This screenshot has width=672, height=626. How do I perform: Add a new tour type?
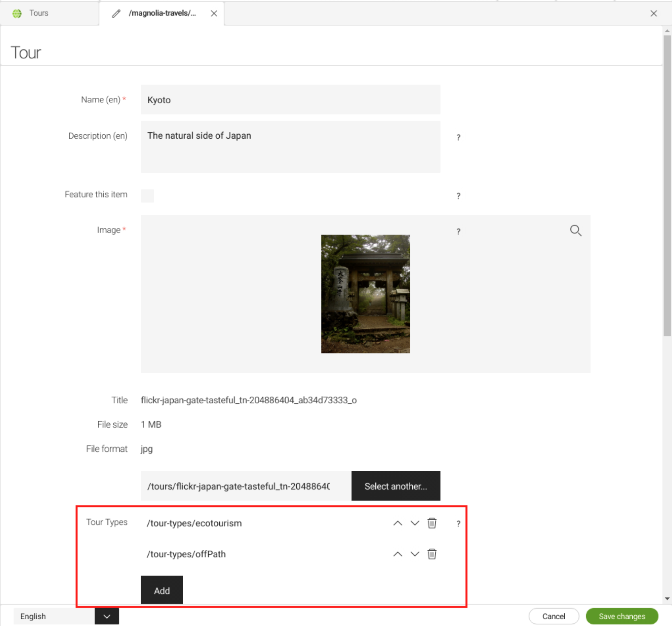coord(162,590)
